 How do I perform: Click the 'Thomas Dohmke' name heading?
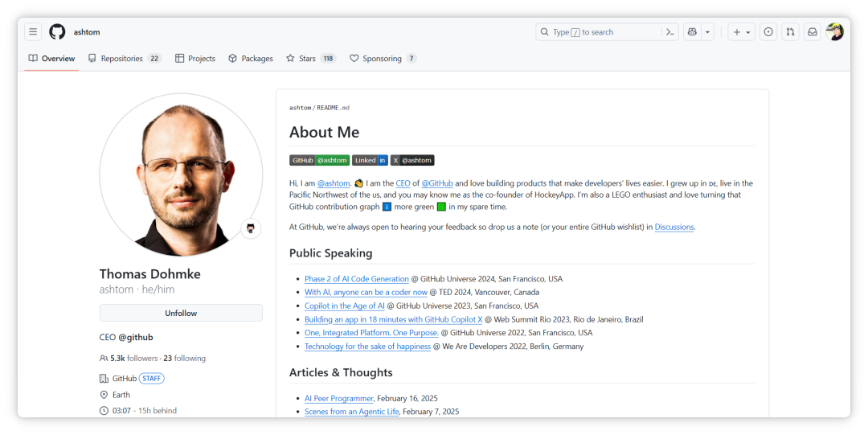[150, 273]
